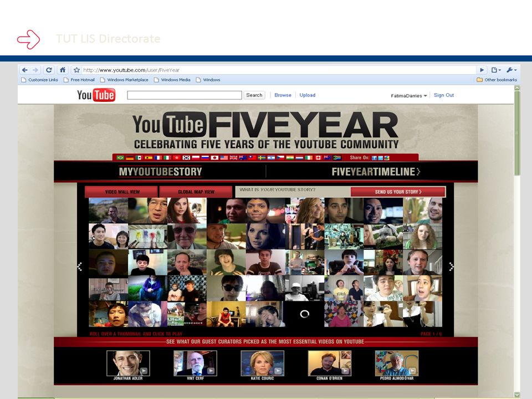Expand the FatimaDarries account dropdown
This screenshot has width=532, height=399.
[408, 96]
